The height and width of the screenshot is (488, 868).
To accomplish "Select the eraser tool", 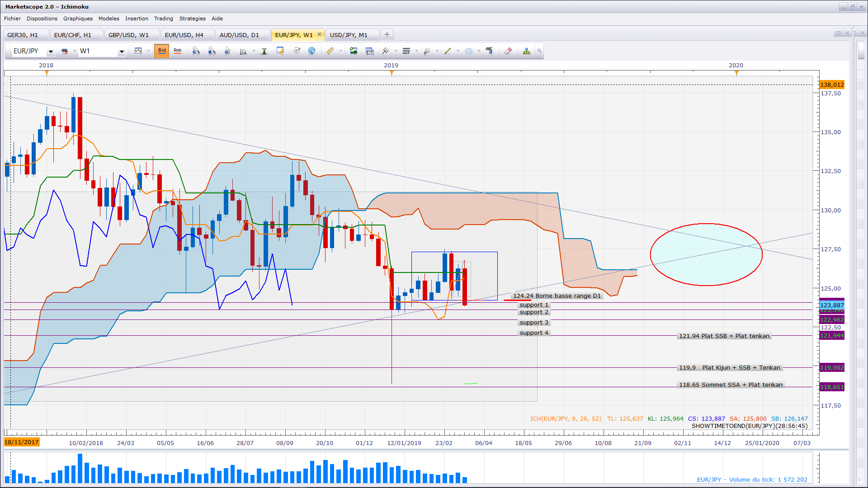I will pos(508,51).
